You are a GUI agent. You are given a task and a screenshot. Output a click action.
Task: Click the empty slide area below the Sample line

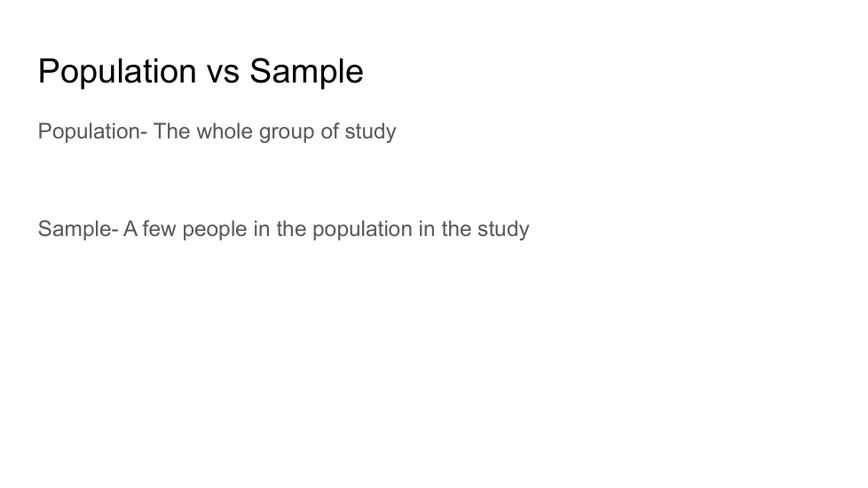coord(426,355)
